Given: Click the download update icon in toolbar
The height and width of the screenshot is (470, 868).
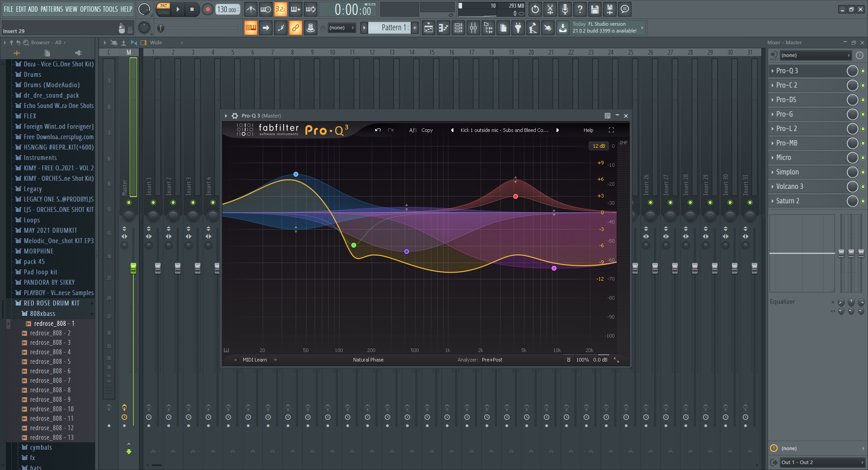Looking at the screenshot, I should [563, 28].
